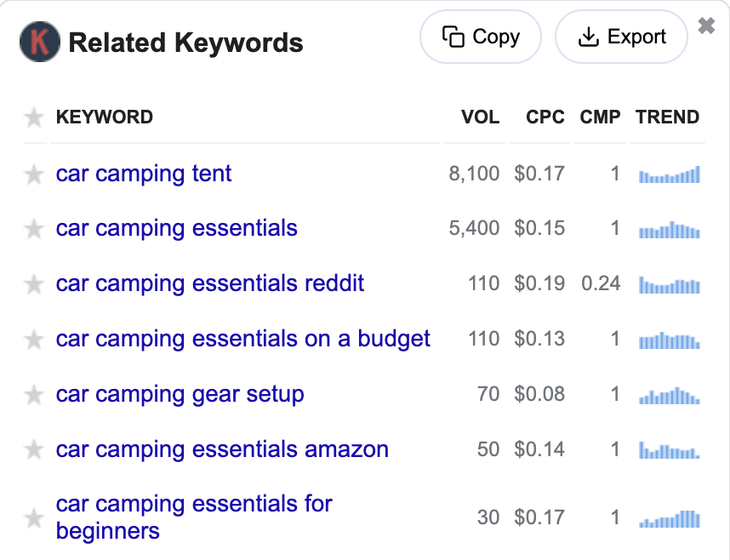Star the "car camping gear setup" keyword

[x=34, y=395]
